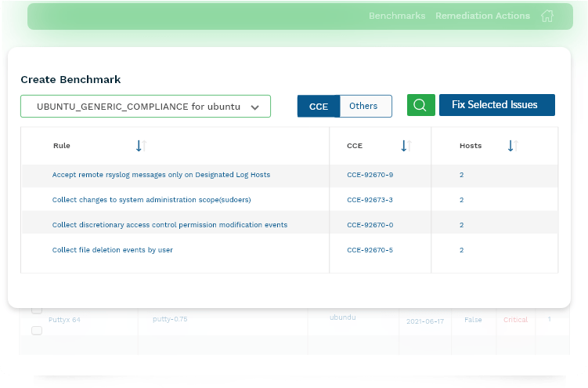Click CCE-92670-5 identifier
Image resolution: width=588 pixels, height=388 pixels.
coord(370,250)
